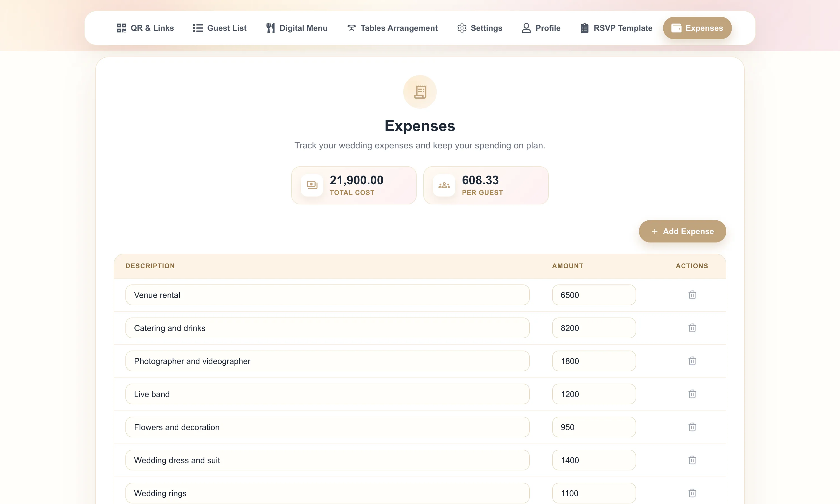Edit Catering and drinks description field

327,328
